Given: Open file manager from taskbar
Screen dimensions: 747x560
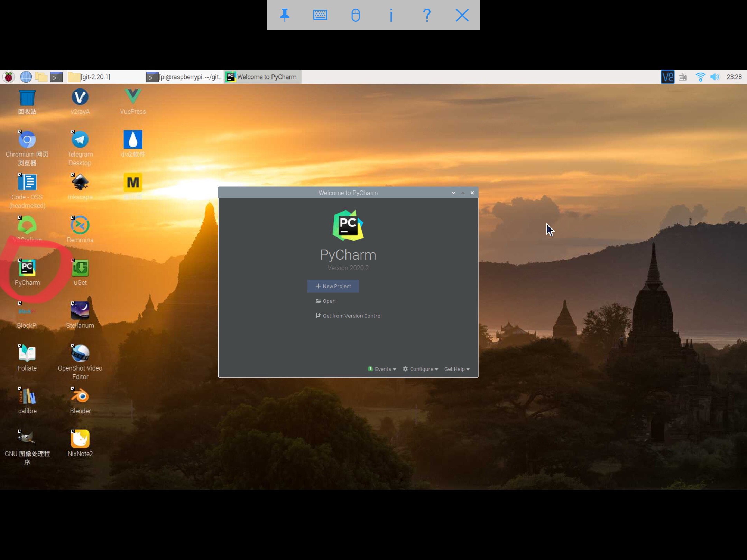Looking at the screenshot, I should point(41,77).
